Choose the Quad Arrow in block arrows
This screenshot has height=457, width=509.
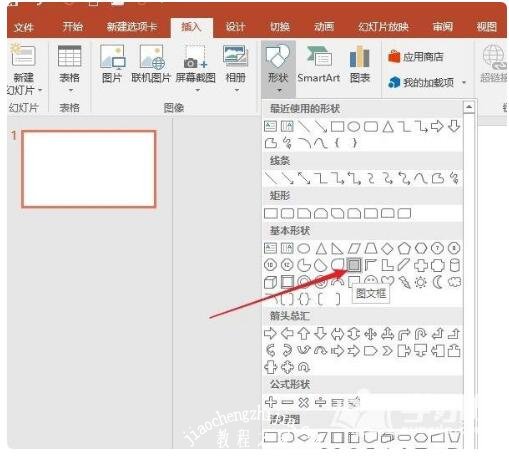(x=370, y=333)
